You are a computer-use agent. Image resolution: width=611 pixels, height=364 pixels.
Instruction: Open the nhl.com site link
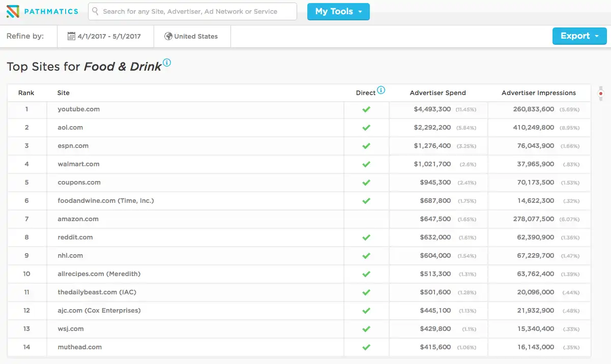70,256
